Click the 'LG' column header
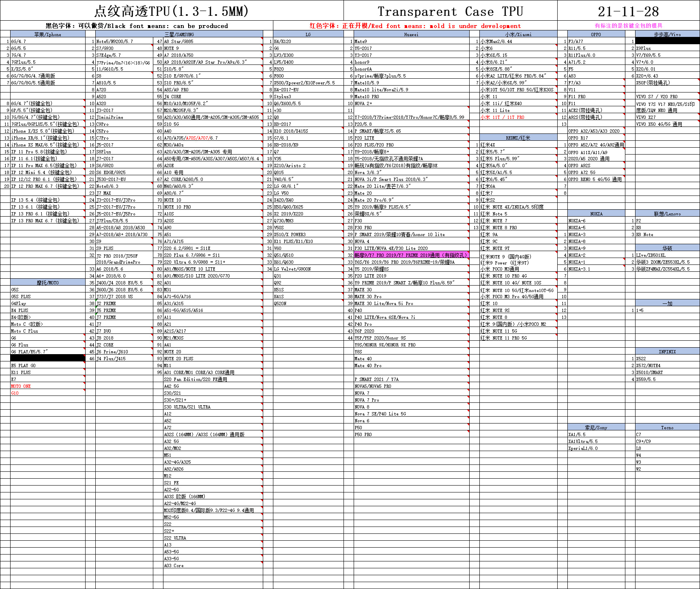The height and width of the screenshot is (589, 700). coord(308,34)
